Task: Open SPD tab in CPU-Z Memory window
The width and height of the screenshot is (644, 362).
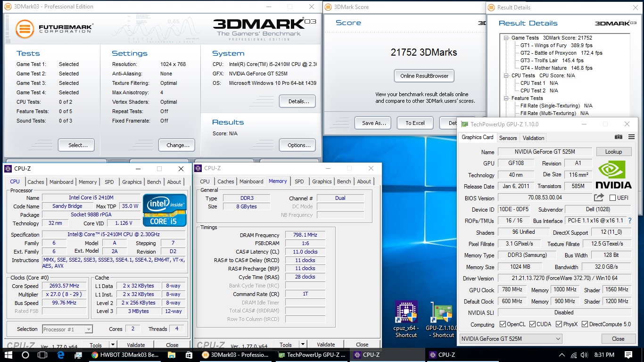Action: coord(299,181)
